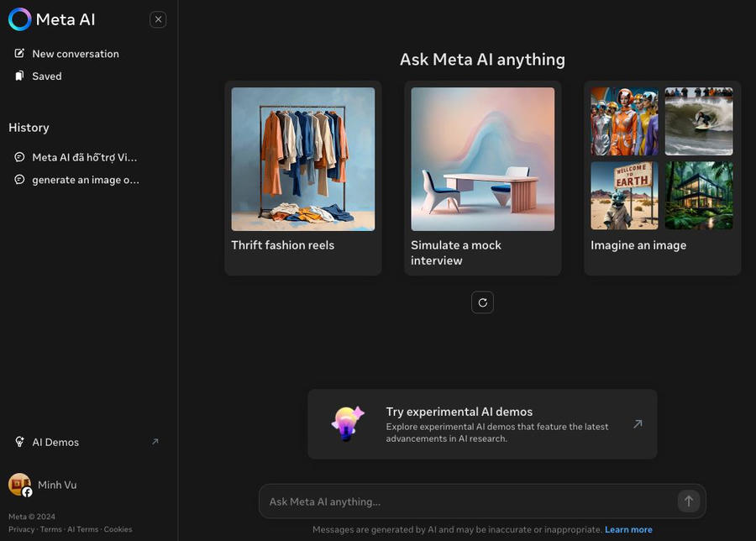Start a New conversation

coord(75,54)
